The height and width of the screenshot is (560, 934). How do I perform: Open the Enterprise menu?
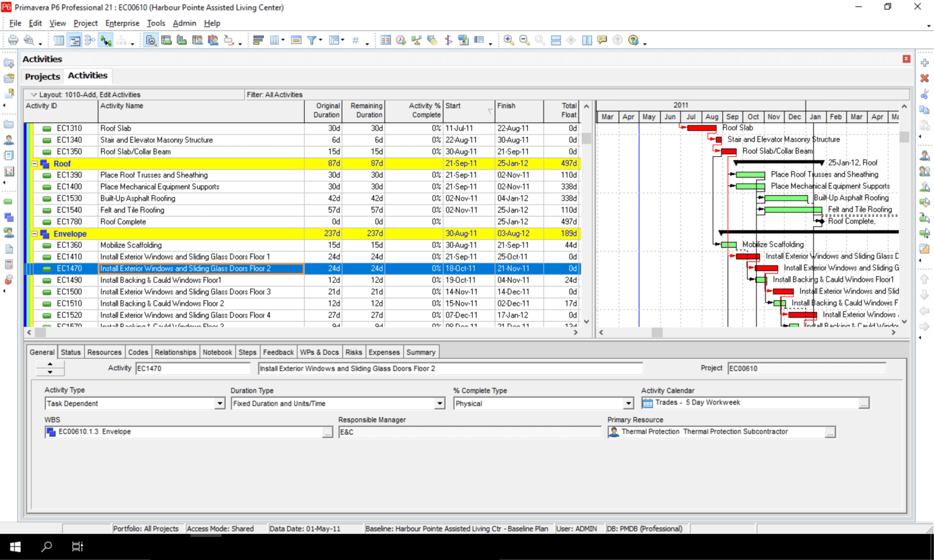pyautogui.click(x=122, y=23)
